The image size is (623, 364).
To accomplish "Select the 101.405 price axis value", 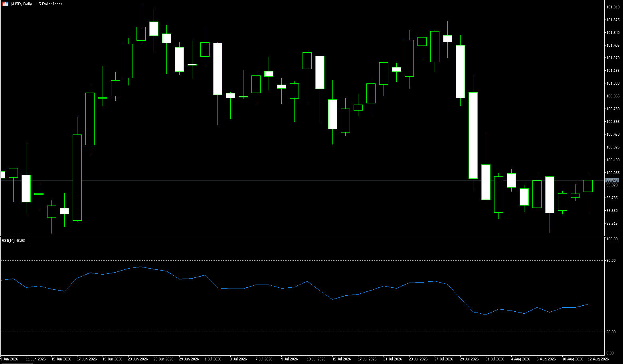I will 613,45.
